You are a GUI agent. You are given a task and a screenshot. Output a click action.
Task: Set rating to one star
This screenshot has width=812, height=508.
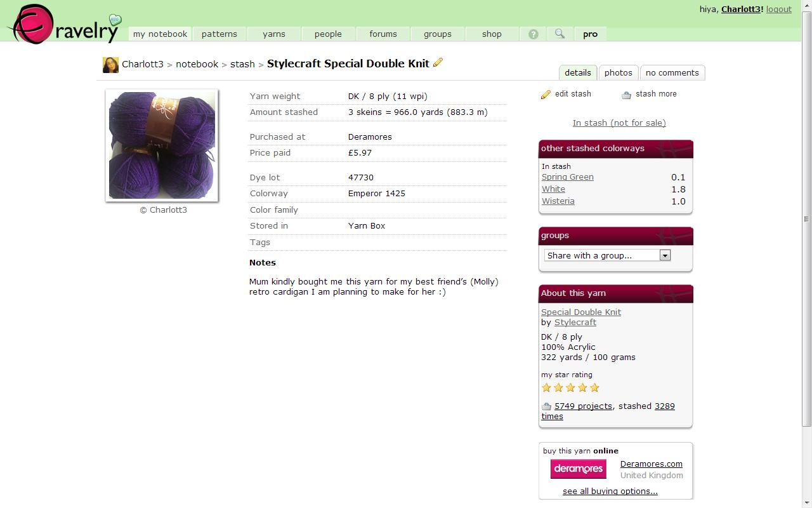point(546,387)
